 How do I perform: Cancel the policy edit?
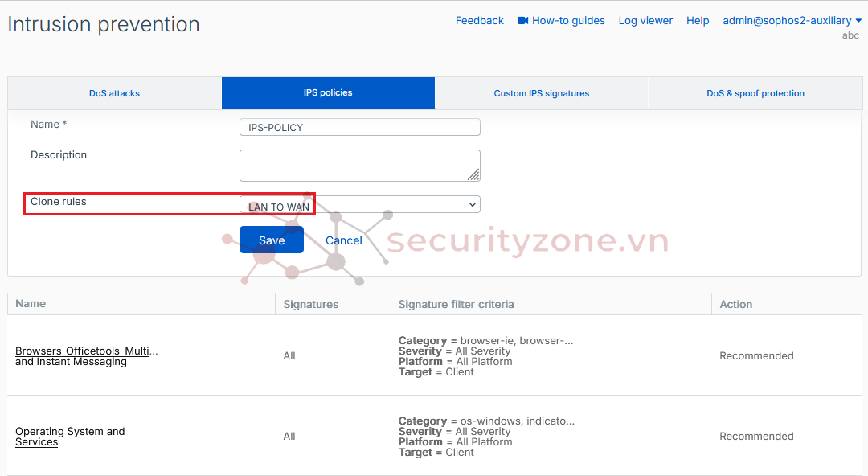coord(344,240)
